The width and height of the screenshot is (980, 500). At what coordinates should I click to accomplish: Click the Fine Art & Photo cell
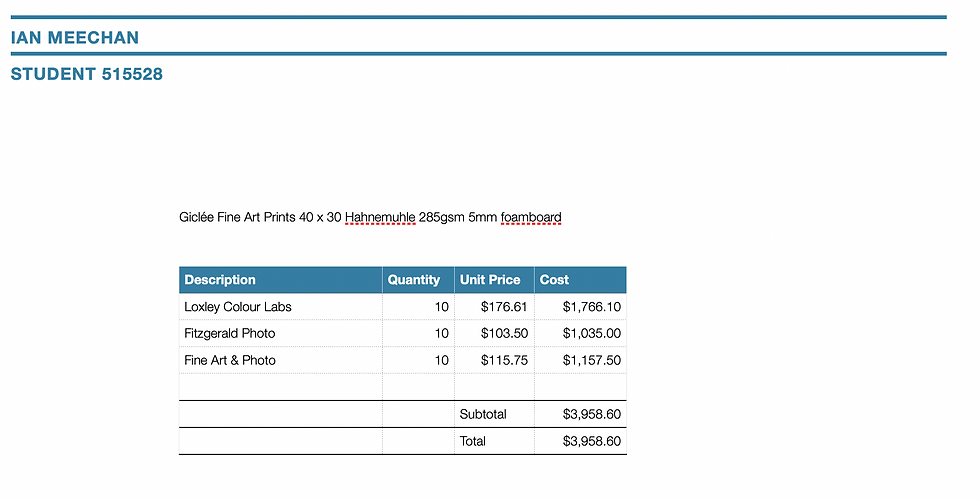[281, 361]
